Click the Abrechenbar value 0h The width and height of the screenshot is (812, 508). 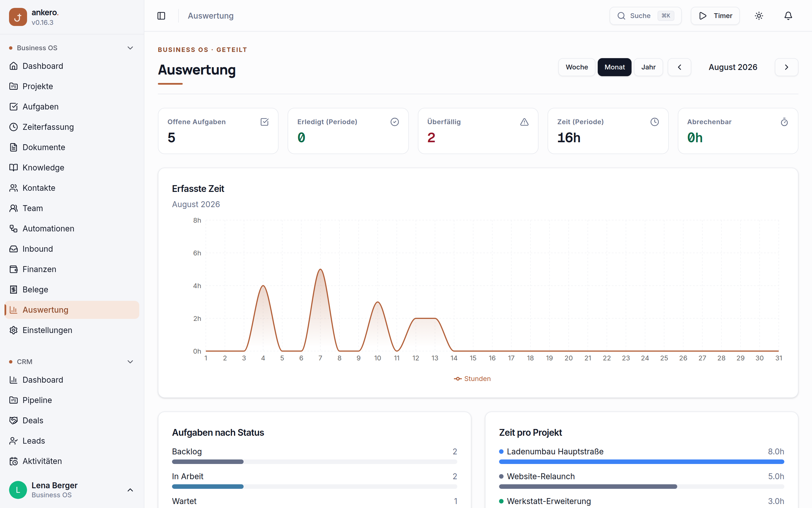click(695, 138)
